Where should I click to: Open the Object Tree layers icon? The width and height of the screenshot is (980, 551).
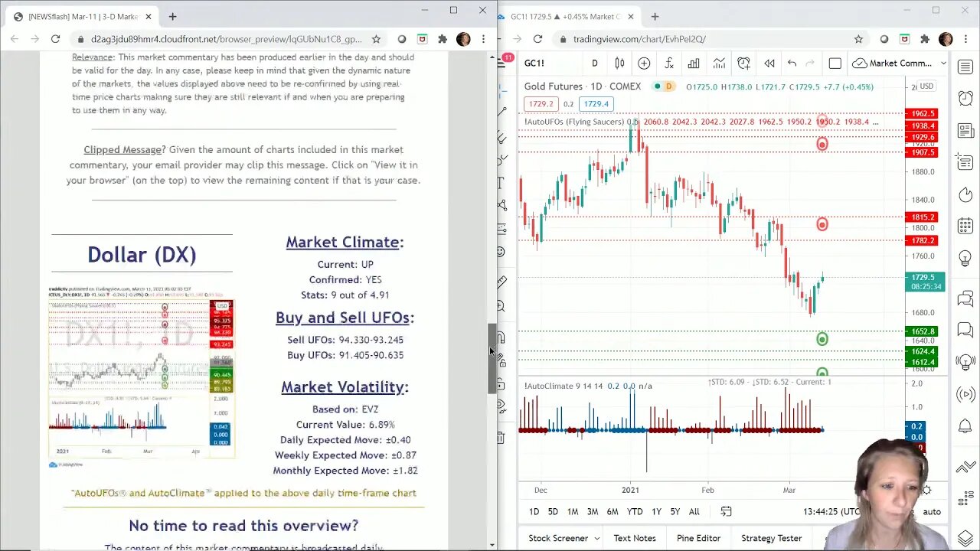tap(965, 538)
